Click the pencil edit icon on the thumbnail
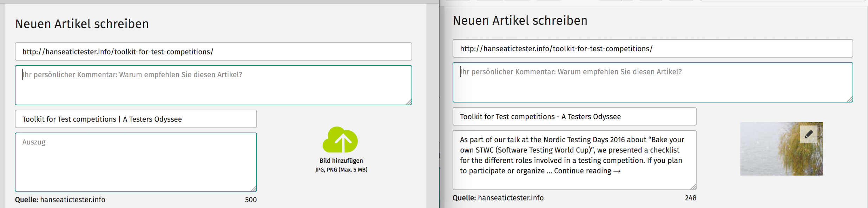The width and height of the screenshot is (868, 208). pyautogui.click(x=809, y=134)
